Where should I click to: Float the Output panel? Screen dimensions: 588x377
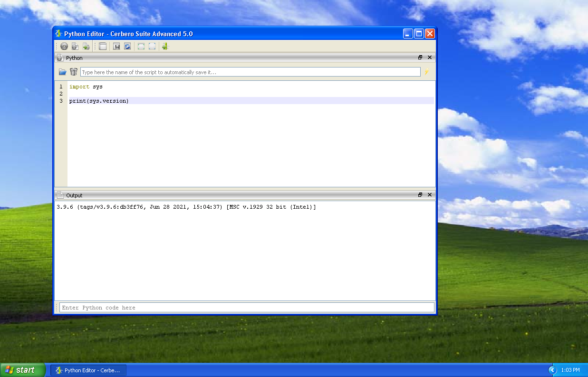[x=420, y=195]
